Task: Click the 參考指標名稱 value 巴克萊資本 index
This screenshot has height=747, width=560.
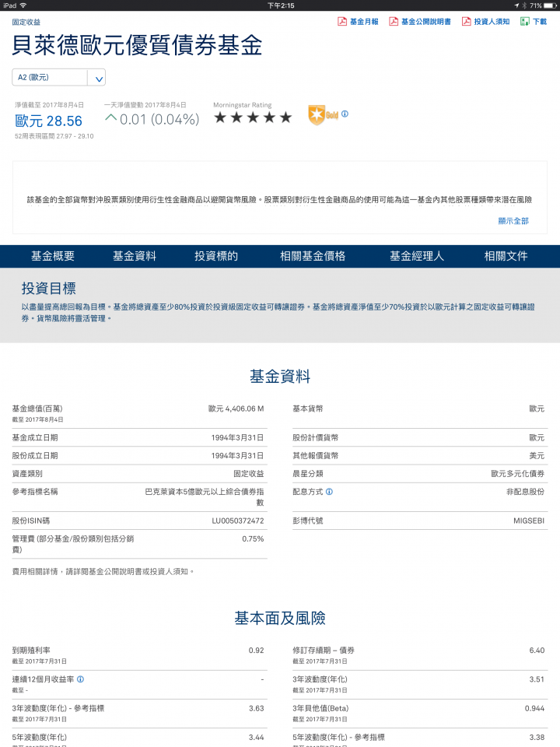Action: 205,497
